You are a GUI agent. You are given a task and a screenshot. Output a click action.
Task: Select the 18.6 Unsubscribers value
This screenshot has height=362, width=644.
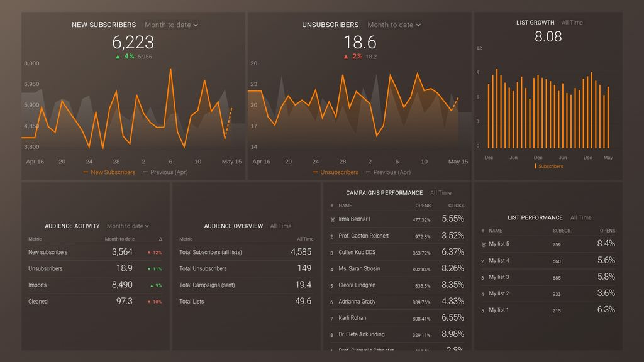click(360, 42)
